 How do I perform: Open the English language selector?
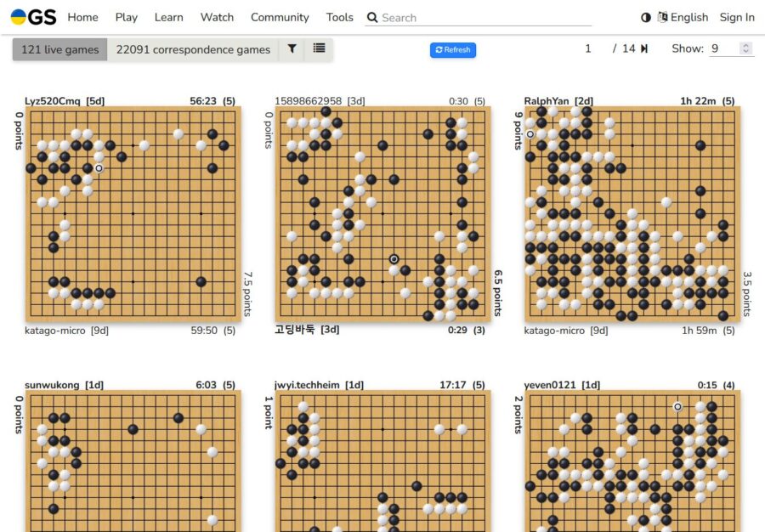[688, 17]
